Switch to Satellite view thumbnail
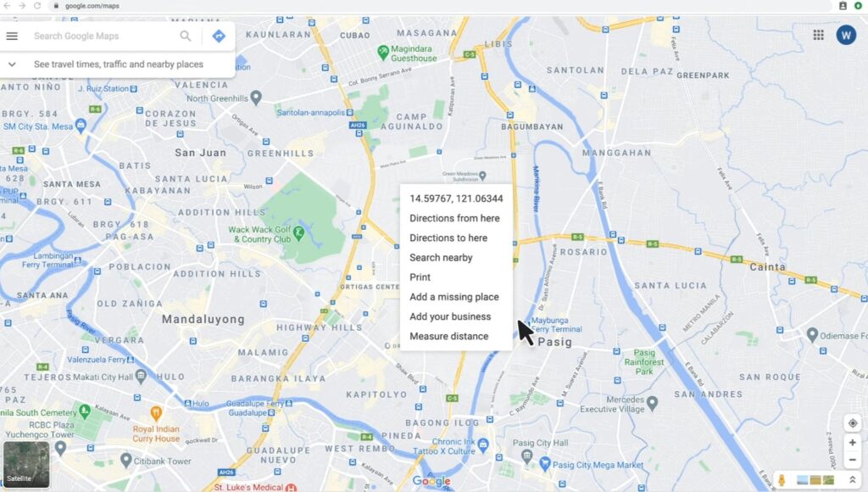The height and width of the screenshot is (492, 868). click(26, 464)
